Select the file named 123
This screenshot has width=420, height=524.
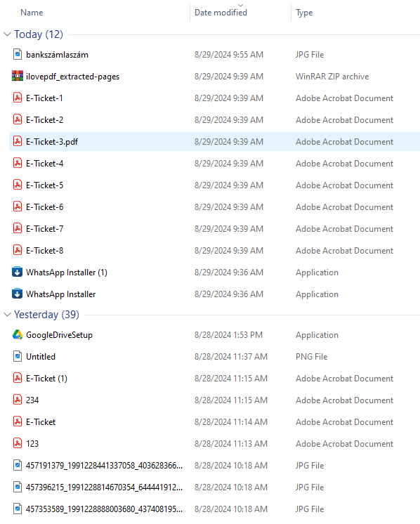[32, 443]
